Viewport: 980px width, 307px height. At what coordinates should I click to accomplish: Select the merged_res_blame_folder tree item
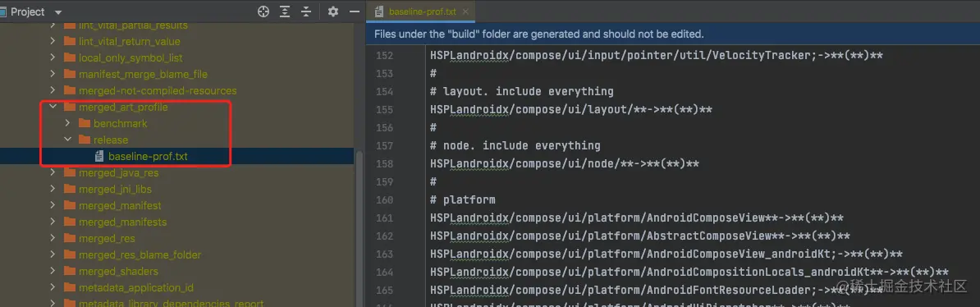pyautogui.click(x=140, y=254)
